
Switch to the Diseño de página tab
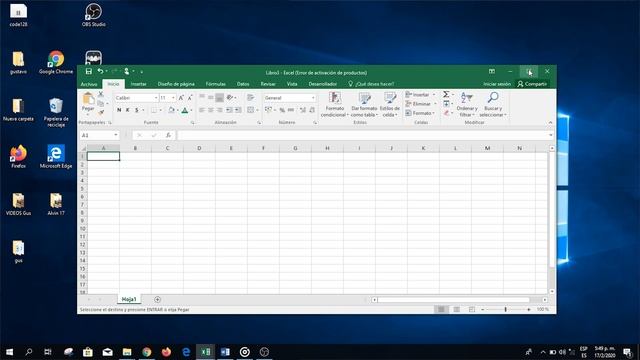coord(176,84)
